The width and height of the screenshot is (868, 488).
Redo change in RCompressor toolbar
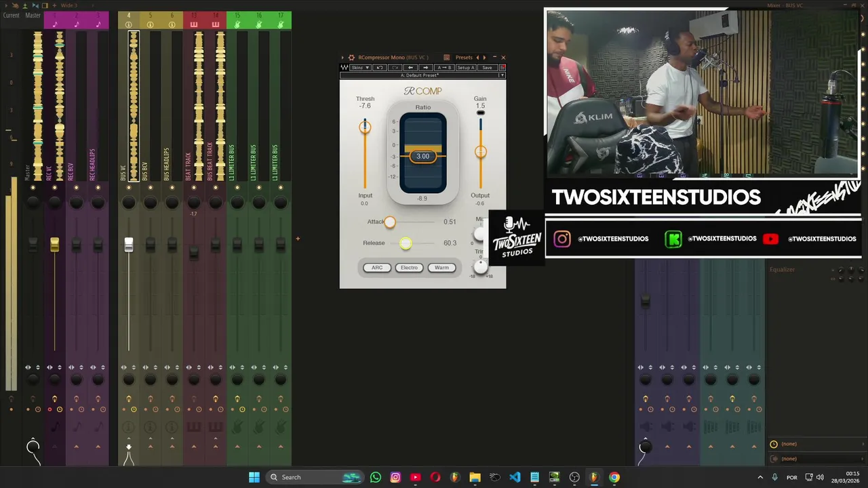click(395, 68)
